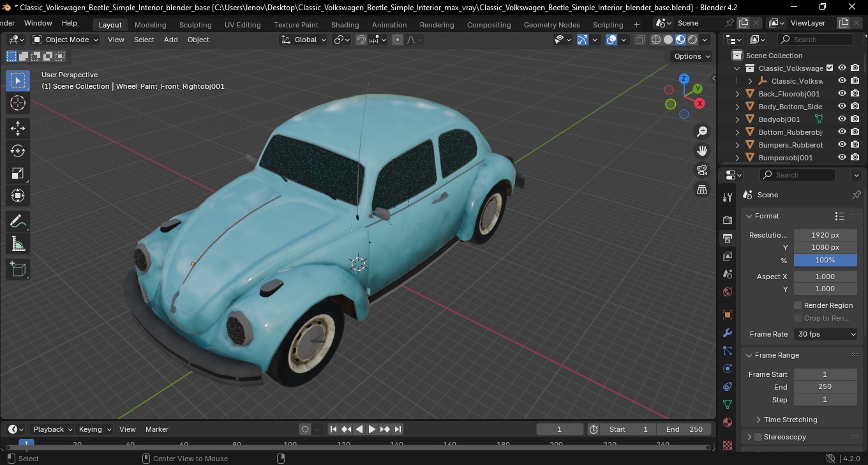Open the Physics properties tab
This screenshot has width=868, height=465.
pyautogui.click(x=727, y=369)
